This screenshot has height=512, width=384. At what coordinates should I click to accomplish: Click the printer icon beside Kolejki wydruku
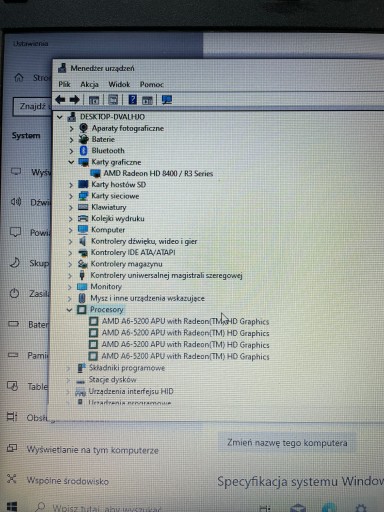(83, 218)
